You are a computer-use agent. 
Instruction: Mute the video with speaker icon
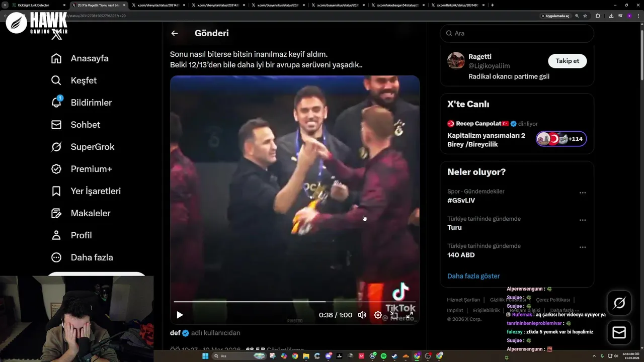pyautogui.click(x=362, y=315)
